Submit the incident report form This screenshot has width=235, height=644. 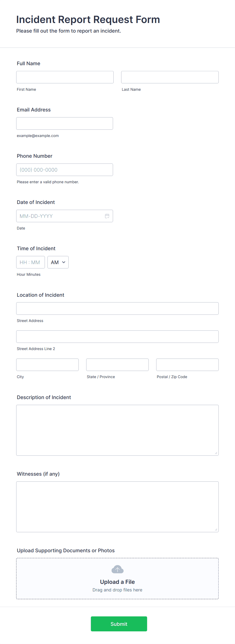[x=119, y=624]
